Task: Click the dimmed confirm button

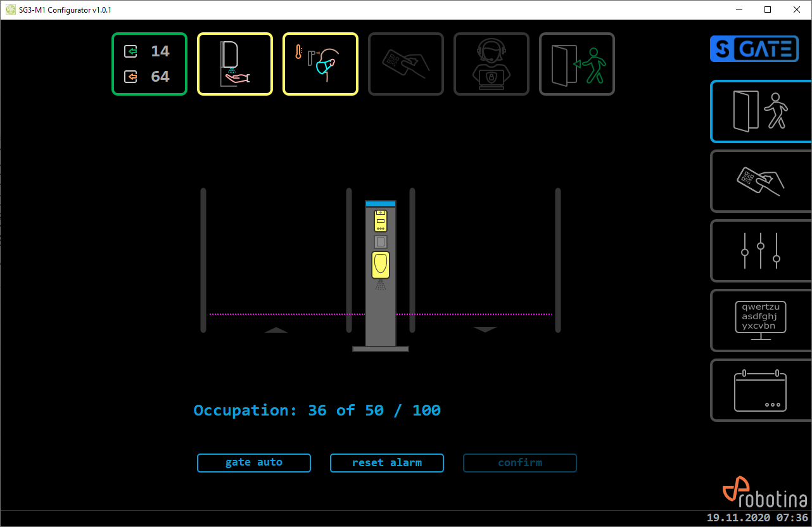Action: 520,463
